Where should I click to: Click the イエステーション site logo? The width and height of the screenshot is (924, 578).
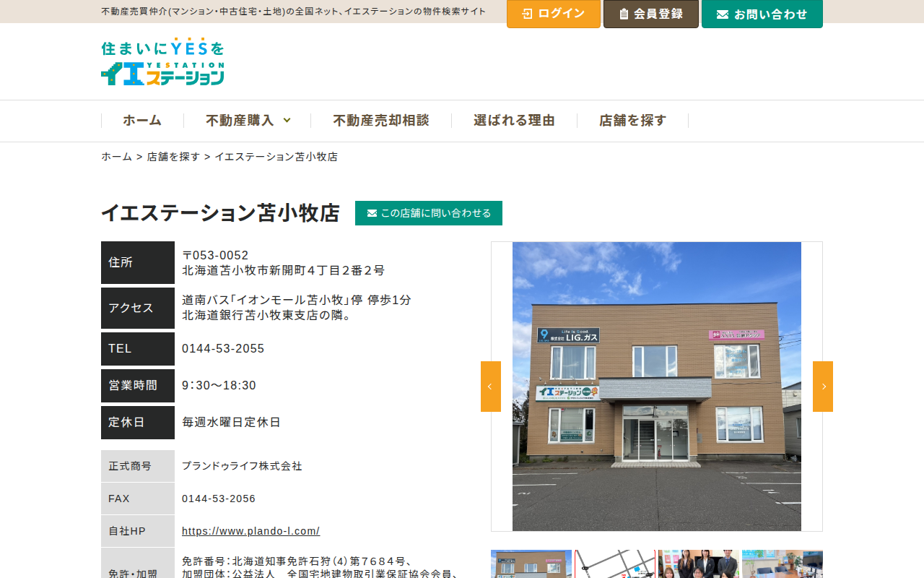(x=162, y=62)
